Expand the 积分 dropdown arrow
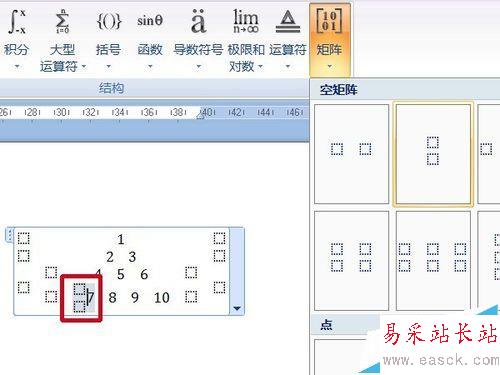This screenshot has width=500, height=375. point(17,66)
